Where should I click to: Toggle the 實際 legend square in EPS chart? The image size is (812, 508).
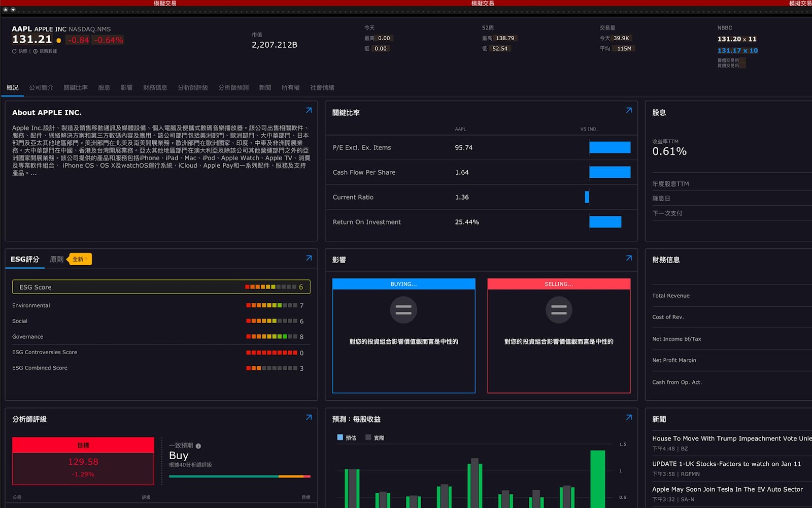368,437
